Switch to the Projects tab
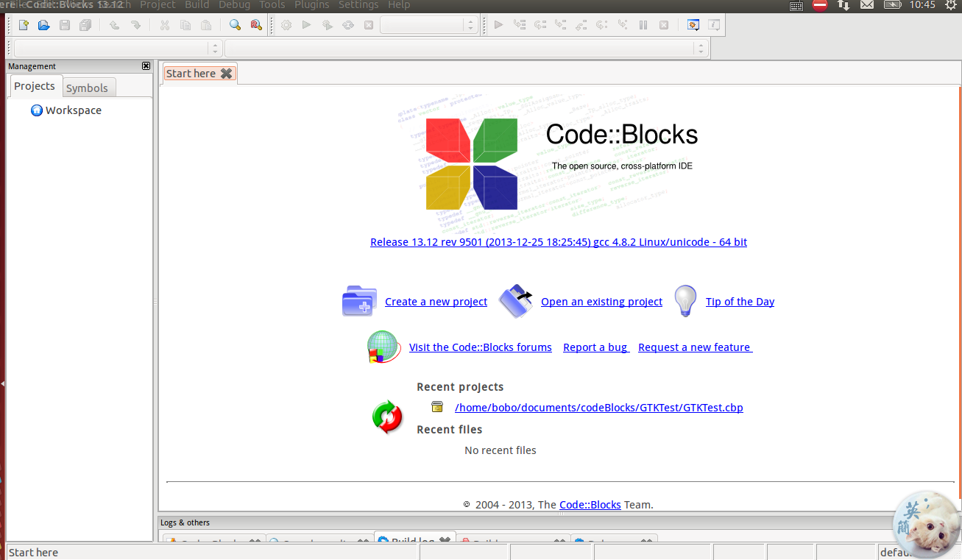The image size is (962, 560). tap(35, 86)
